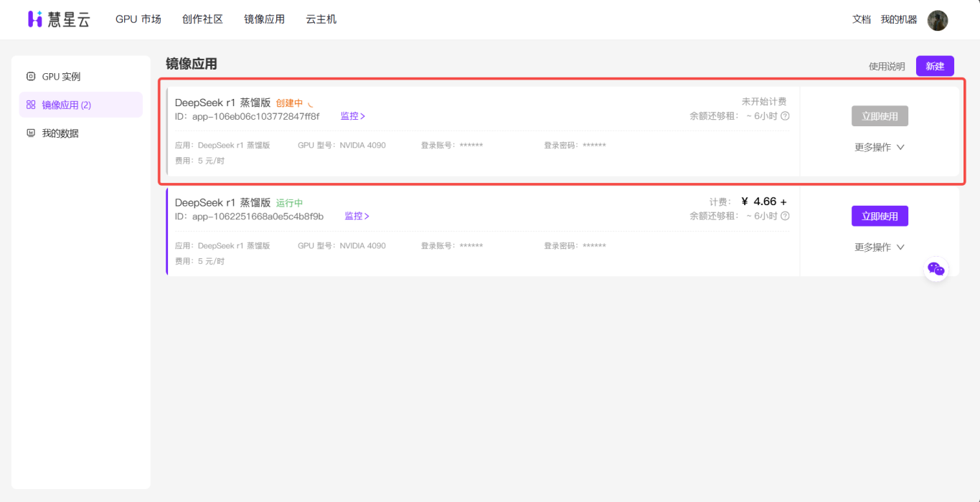
Task: Open the user avatar menu
Action: point(938,20)
